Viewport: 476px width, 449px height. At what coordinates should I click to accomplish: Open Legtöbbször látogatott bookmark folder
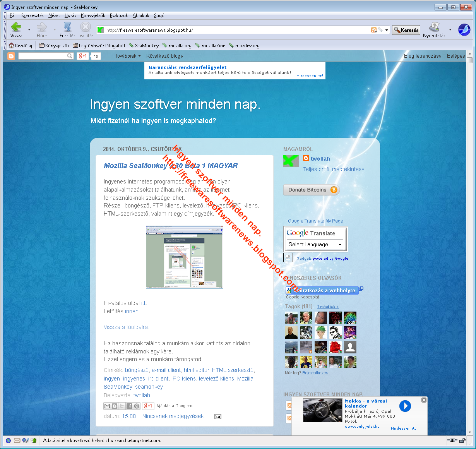99,46
